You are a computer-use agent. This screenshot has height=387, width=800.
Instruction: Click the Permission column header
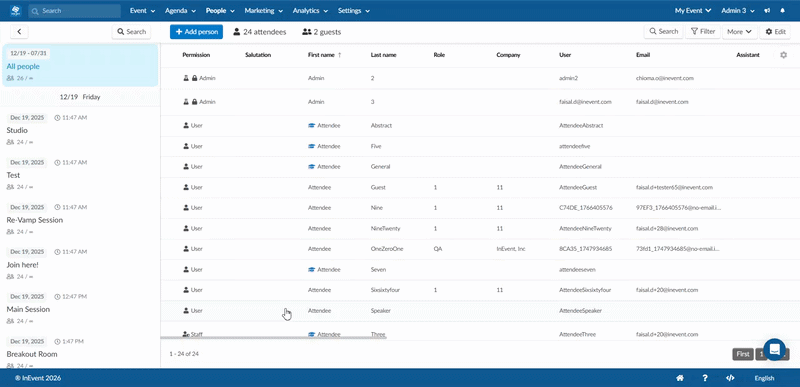tap(196, 55)
